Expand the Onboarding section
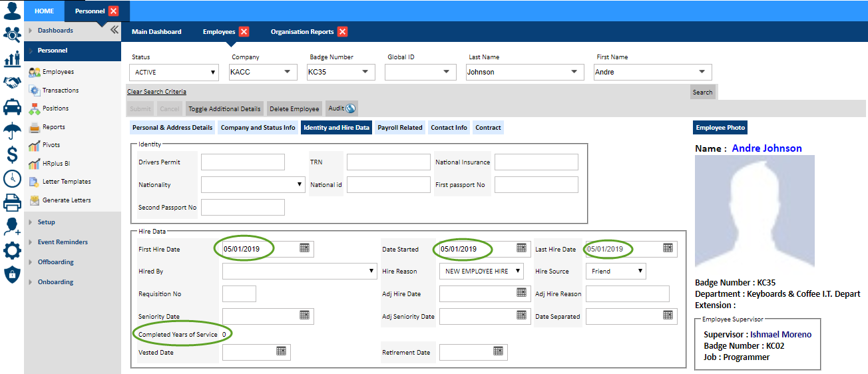The image size is (868, 374). tap(73, 282)
